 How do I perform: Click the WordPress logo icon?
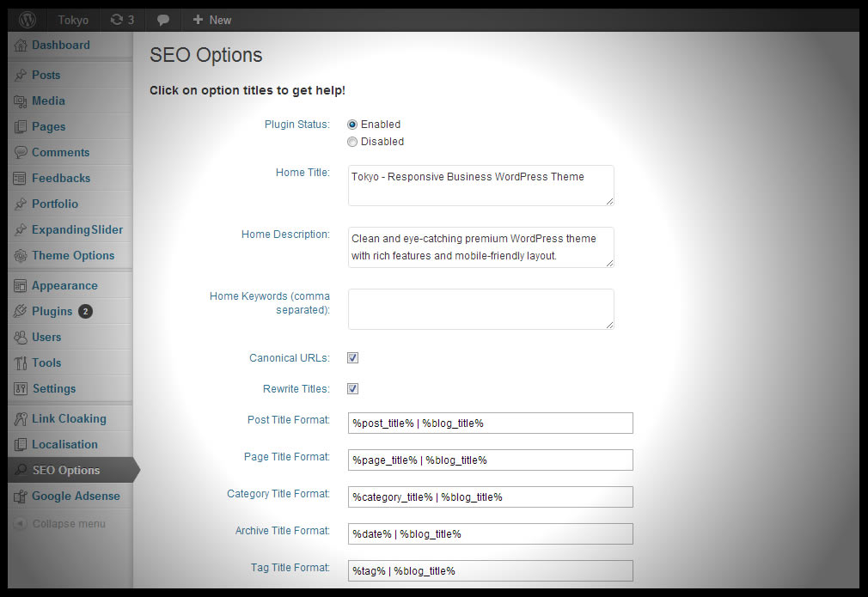point(28,19)
